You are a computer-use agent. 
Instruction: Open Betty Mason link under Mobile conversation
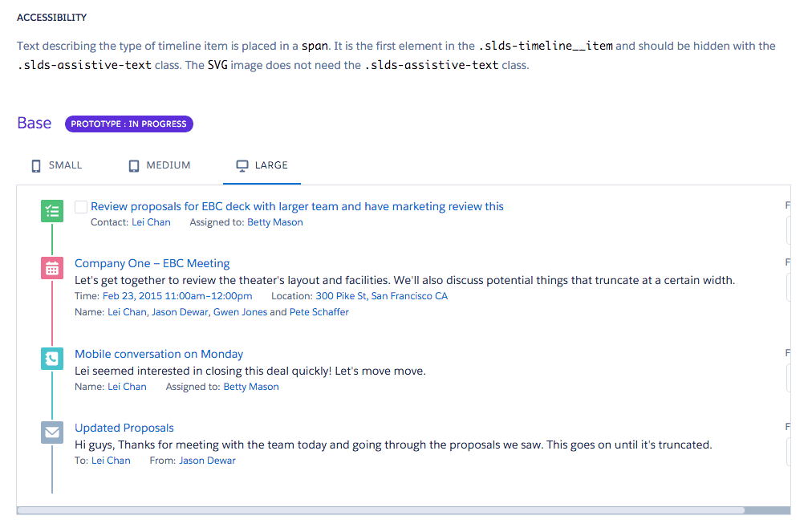(251, 387)
